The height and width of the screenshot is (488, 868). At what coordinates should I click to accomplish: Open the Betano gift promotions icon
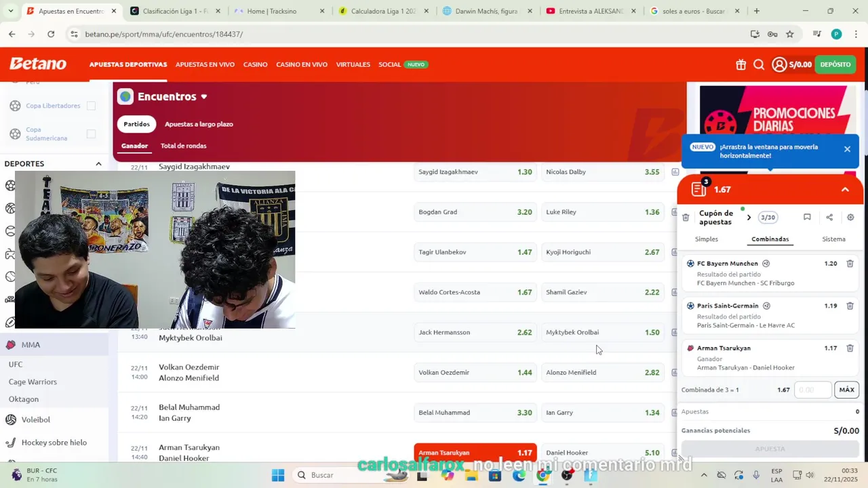tap(741, 64)
